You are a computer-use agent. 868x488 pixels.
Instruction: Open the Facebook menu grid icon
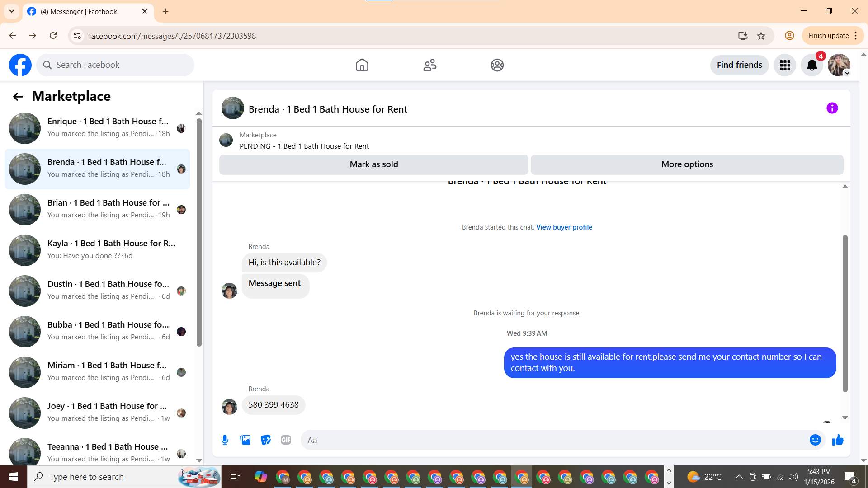pyautogui.click(x=785, y=65)
